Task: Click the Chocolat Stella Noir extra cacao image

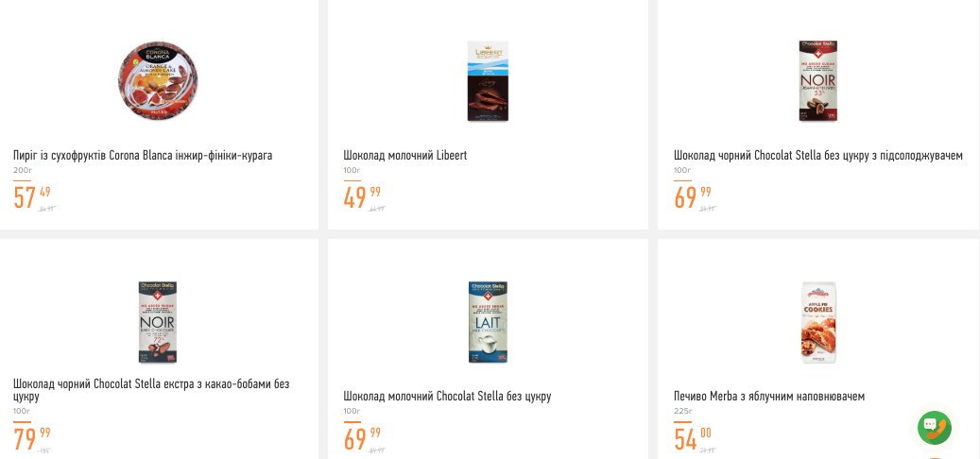Action: tap(158, 322)
